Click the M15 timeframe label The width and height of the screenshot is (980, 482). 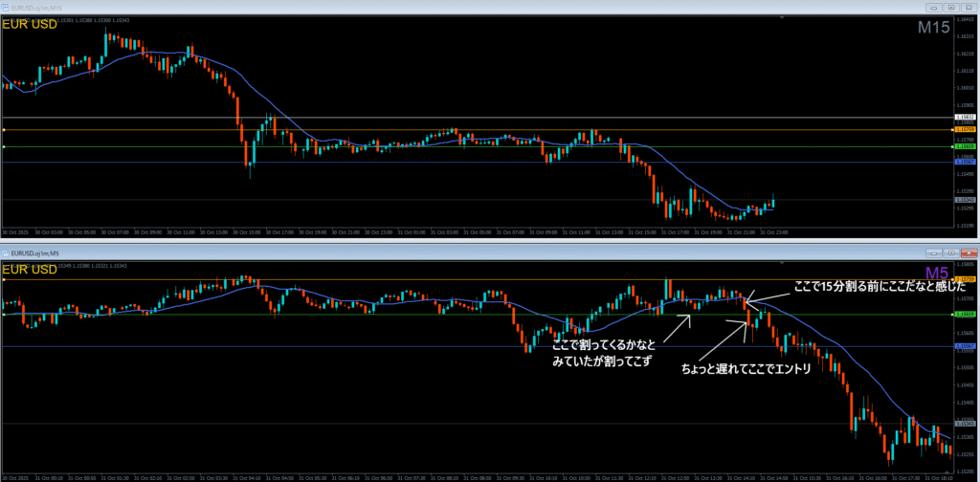pos(934,28)
